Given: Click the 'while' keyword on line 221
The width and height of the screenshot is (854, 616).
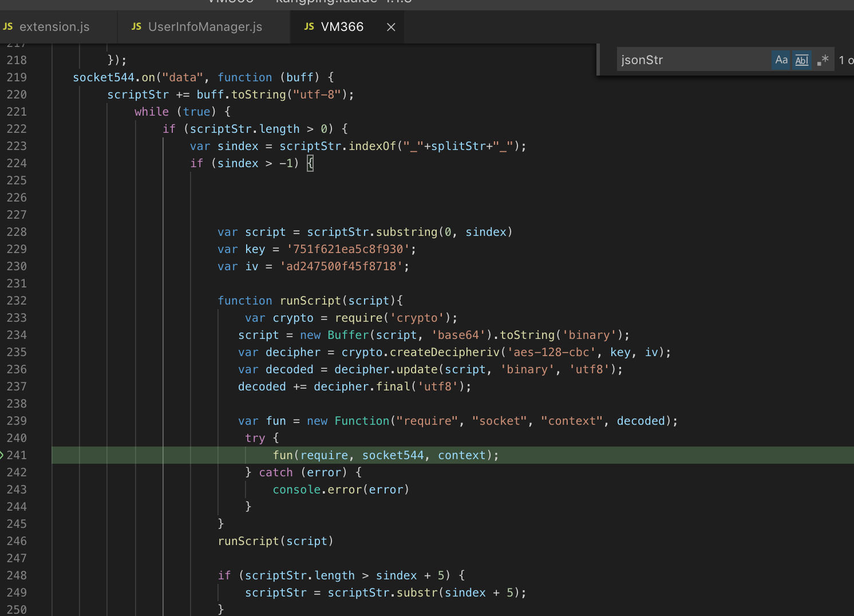Looking at the screenshot, I should (152, 112).
